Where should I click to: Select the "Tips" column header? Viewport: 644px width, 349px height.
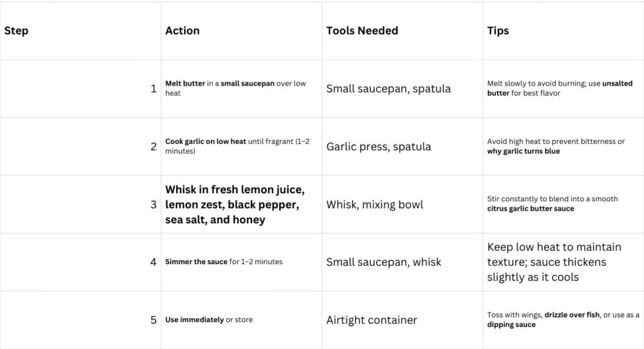497,31
